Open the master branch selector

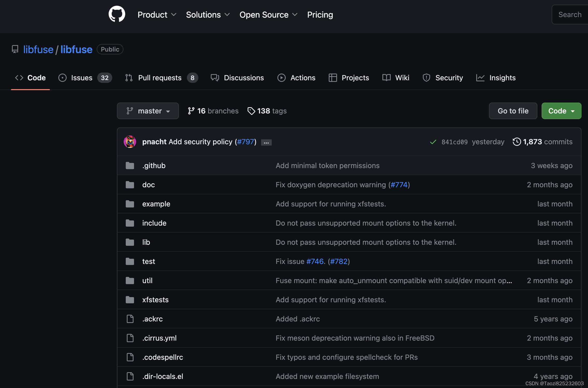click(x=148, y=111)
